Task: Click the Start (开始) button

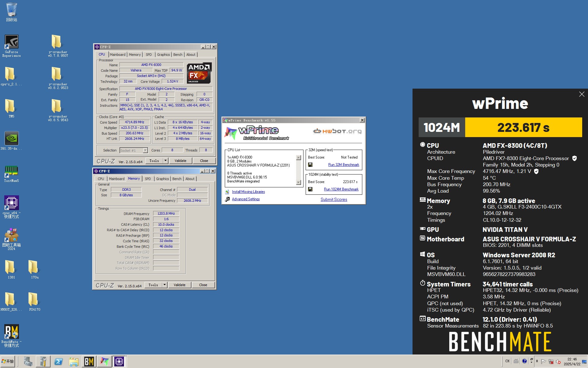Action: click(8, 361)
